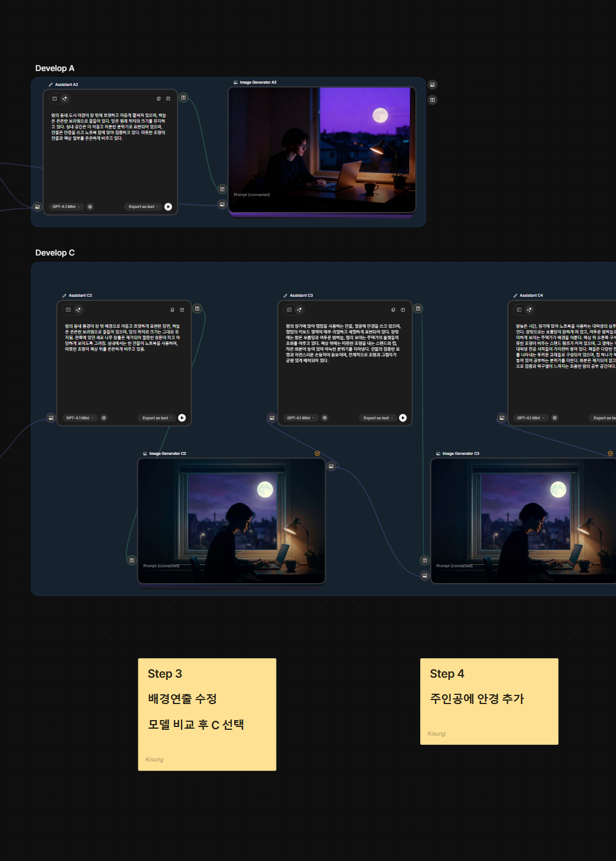616x861 pixels.
Task: Select the Image Generator A2 title label
Action: click(258, 82)
